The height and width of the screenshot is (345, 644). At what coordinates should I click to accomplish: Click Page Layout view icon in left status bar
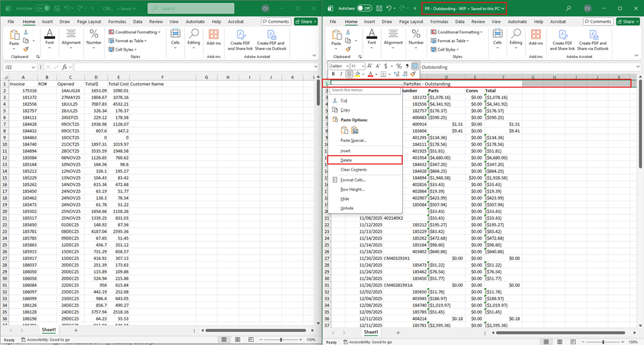tap(238, 340)
